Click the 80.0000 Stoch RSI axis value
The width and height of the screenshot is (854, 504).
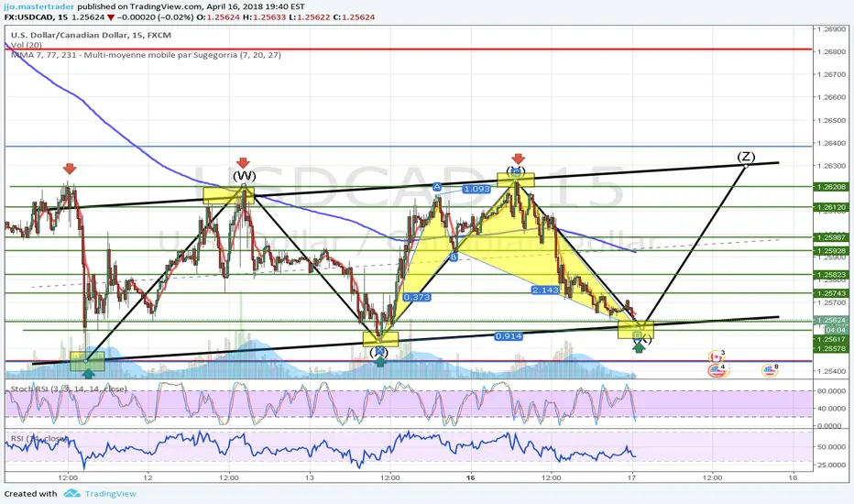[831, 390]
